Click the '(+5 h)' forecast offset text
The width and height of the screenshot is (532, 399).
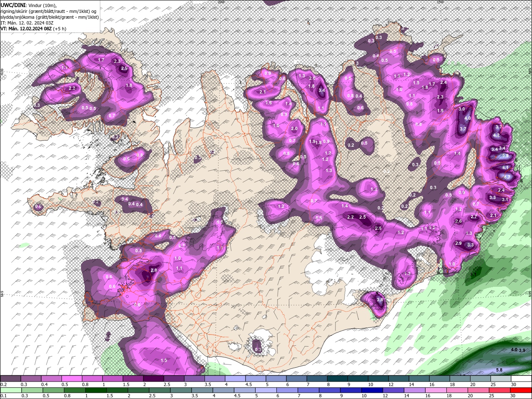[59, 28]
